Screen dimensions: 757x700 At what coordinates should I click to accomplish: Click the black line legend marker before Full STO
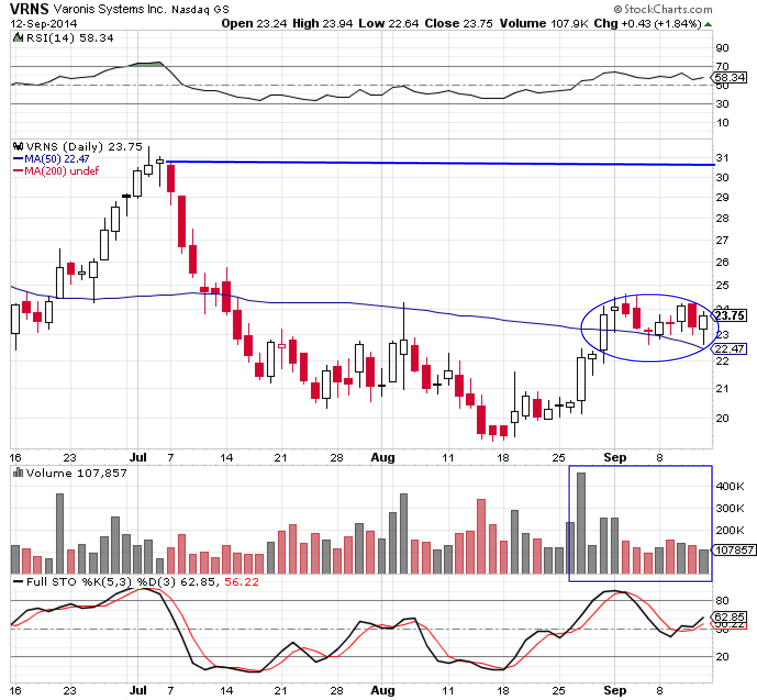18,582
